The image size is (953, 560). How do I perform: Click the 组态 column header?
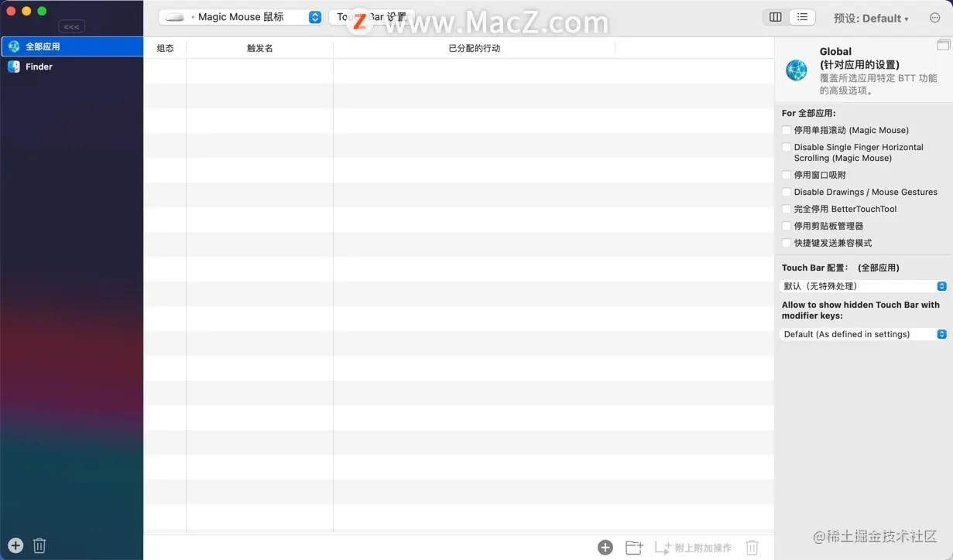(165, 48)
